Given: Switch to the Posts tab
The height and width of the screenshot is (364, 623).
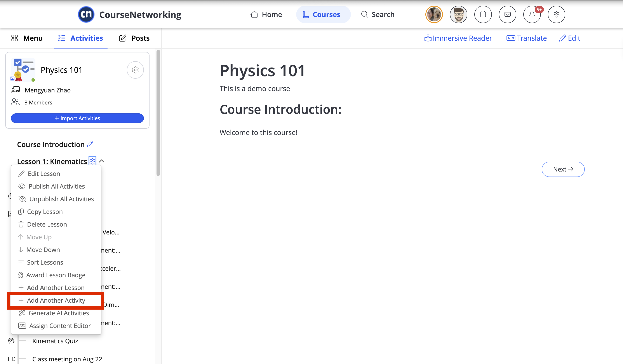Looking at the screenshot, I should pyautogui.click(x=134, y=38).
